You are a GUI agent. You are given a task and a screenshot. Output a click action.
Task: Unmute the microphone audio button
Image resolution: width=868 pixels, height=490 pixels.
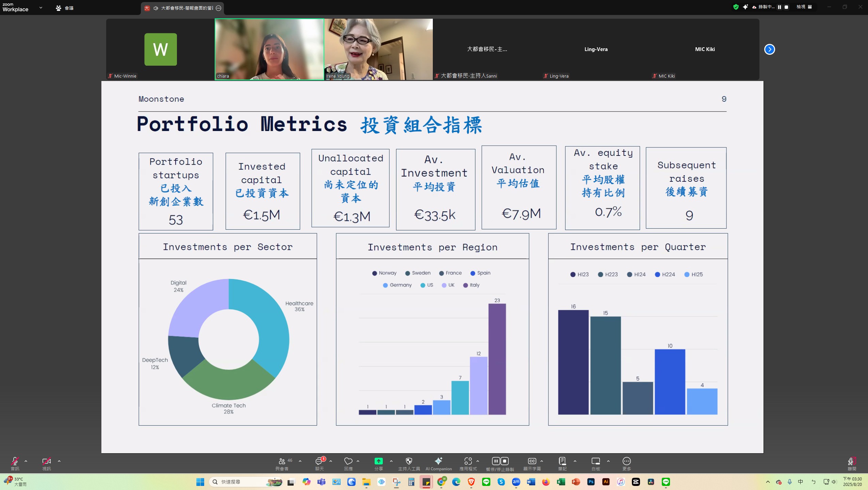pos(15,461)
